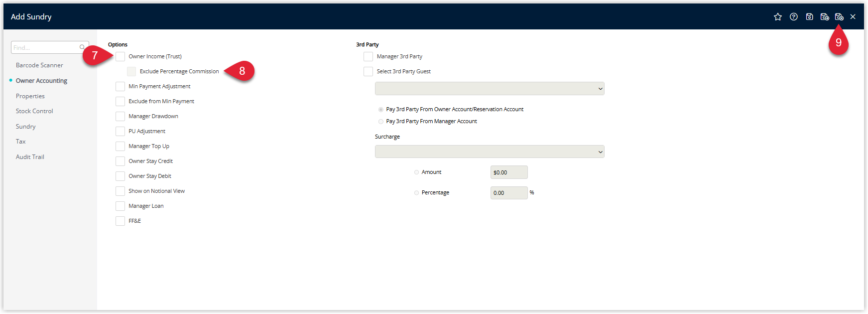
Task: Open the Properties section
Action: click(30, 96)
